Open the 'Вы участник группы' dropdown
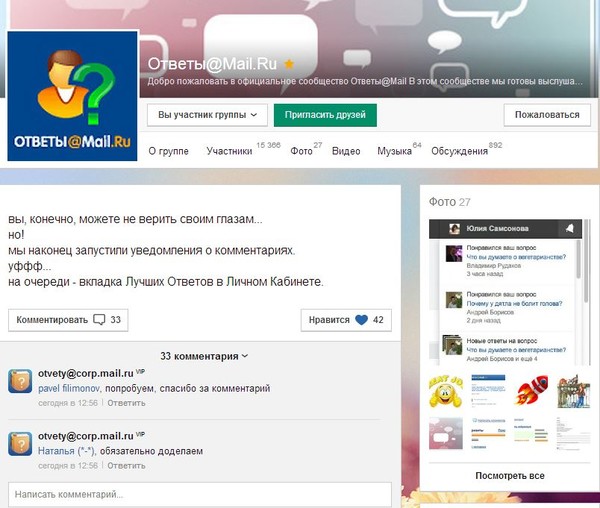Image resolution: width=600 pixels, height=508 pixels. [207, 115]
